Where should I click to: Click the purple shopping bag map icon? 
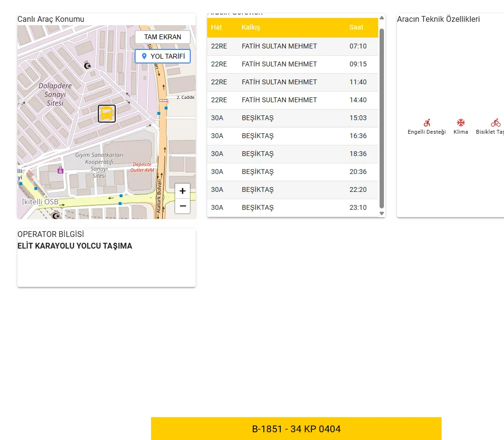(x=60, y=170)
